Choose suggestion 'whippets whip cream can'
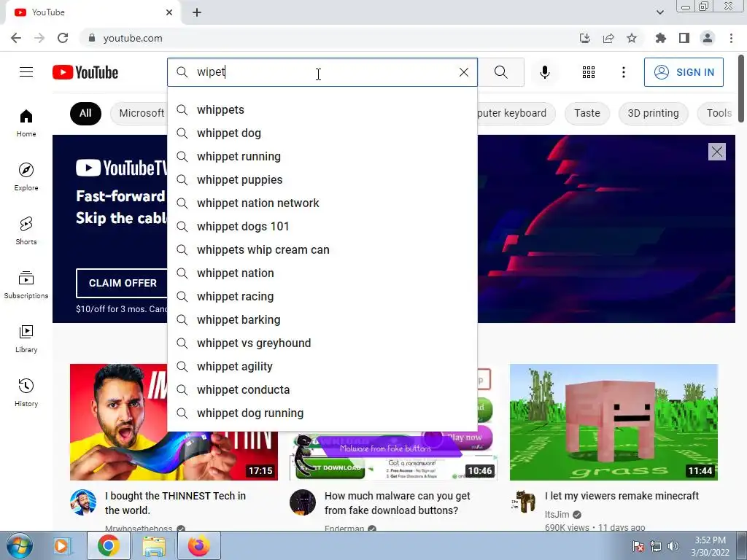 click(x=322, y=249)
